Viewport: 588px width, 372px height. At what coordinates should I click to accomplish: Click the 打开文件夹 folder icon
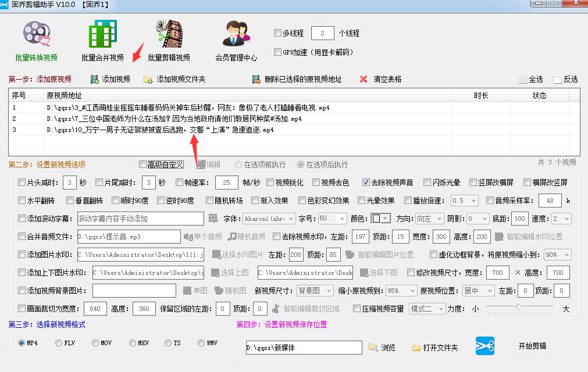coord(416,348)
